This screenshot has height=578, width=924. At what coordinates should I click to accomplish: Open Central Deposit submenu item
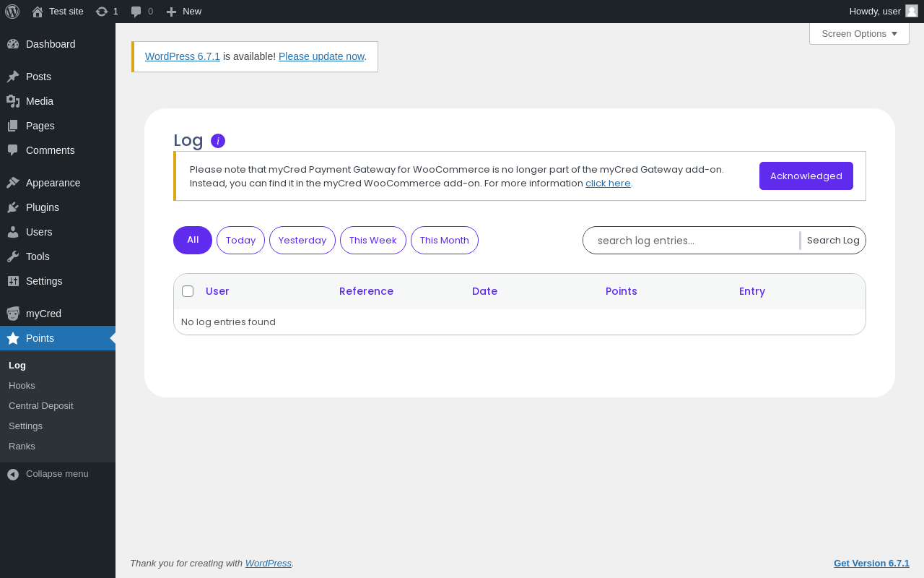pos(41,406)
